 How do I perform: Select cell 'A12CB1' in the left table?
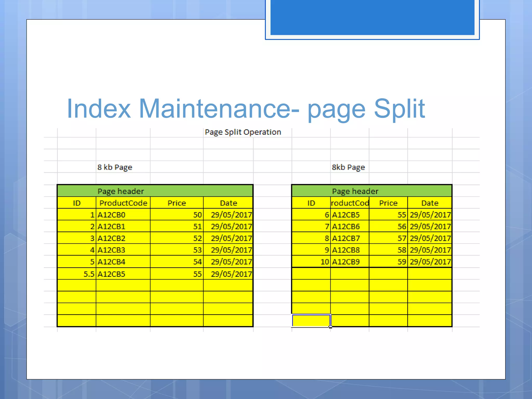click(123, 226)
